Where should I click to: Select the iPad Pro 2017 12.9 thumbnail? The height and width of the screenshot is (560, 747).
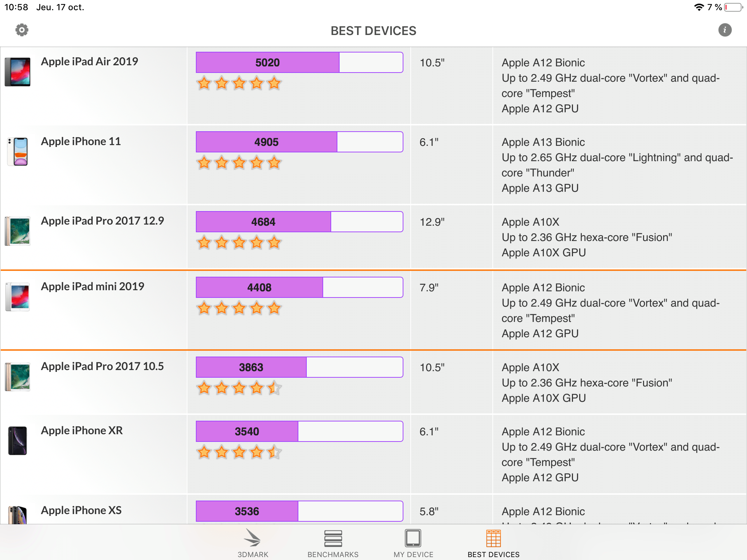click(18, 231)
